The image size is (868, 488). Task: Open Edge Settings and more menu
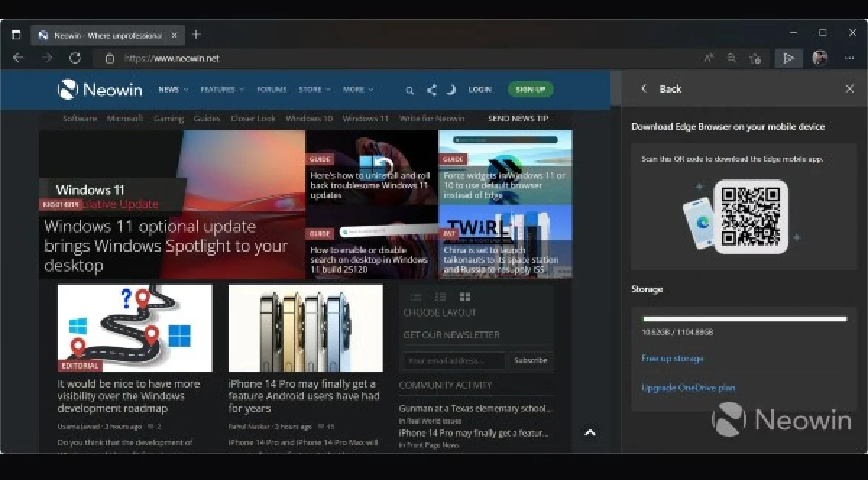(x=849, y=59)
